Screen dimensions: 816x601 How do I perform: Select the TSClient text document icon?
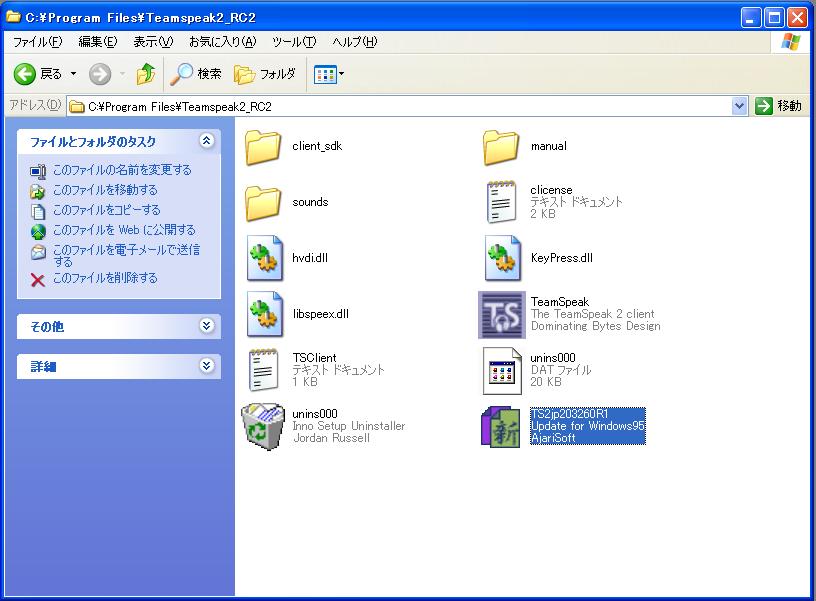click(263, 370)
